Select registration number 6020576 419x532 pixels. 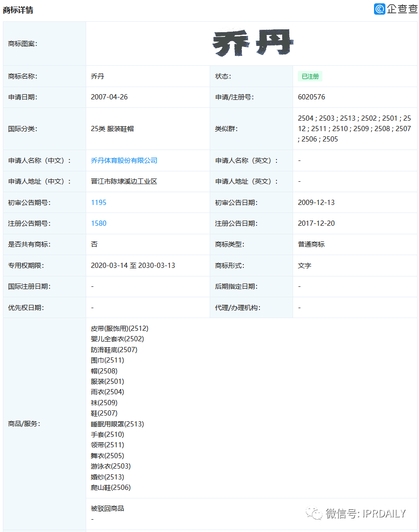point(312,97)
